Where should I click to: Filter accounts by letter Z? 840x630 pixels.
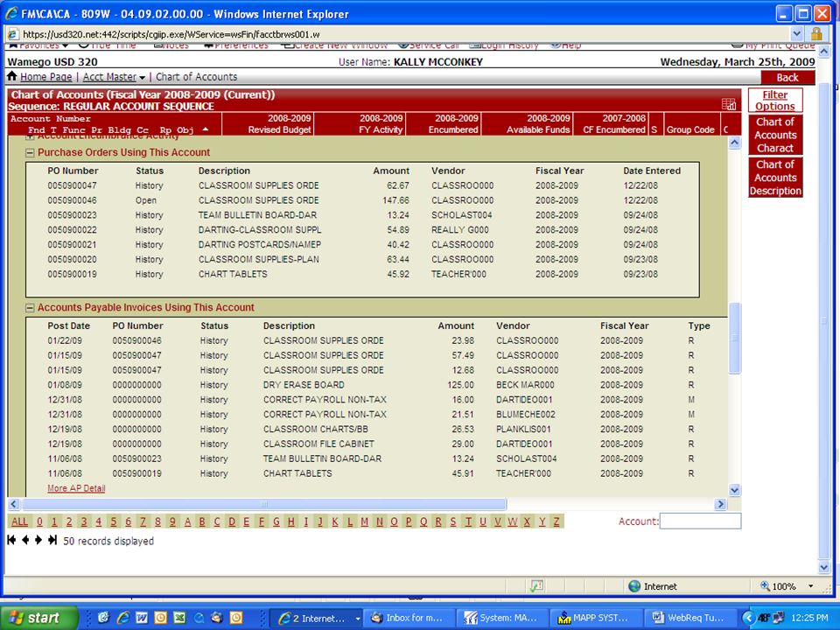coord(556,521)
